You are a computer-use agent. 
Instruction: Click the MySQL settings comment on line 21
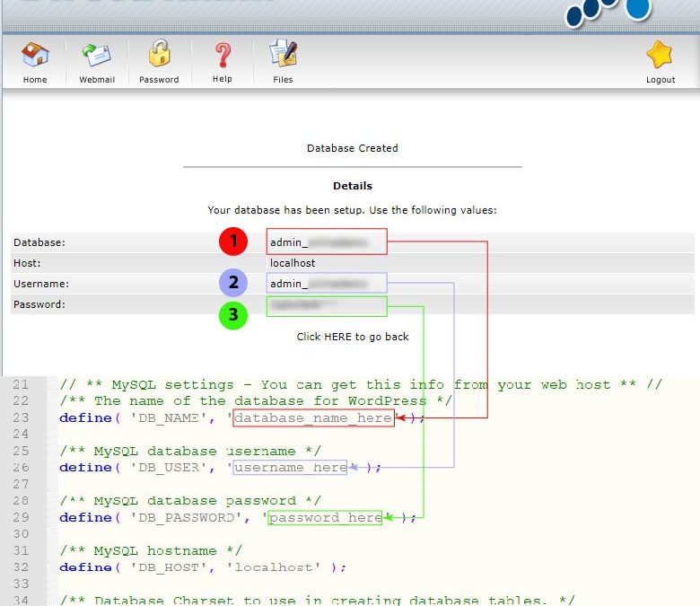361,384
